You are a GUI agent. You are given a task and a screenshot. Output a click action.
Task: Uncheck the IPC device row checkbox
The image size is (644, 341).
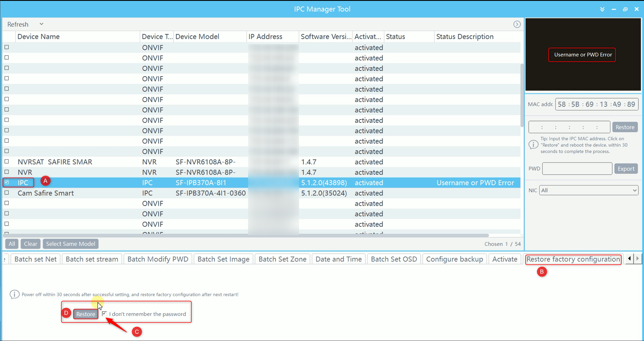[7, 182]
